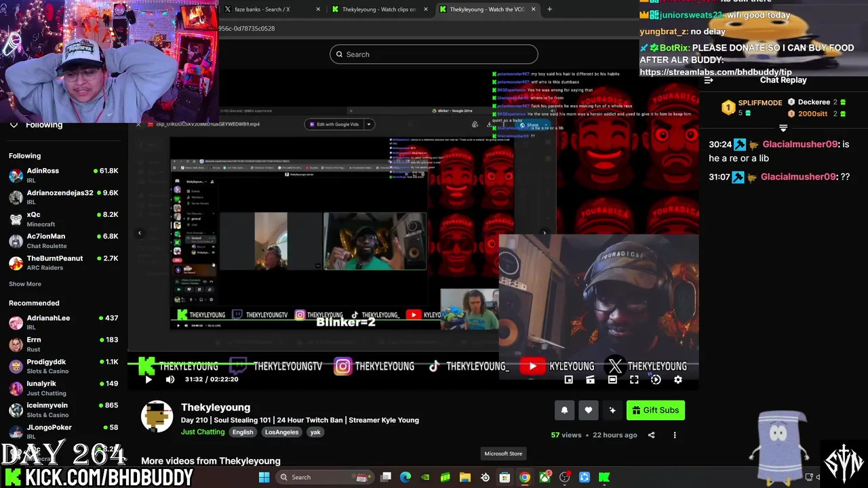Close the Watch clips browser tab
The image size is (868, 488).
point(426,9)
